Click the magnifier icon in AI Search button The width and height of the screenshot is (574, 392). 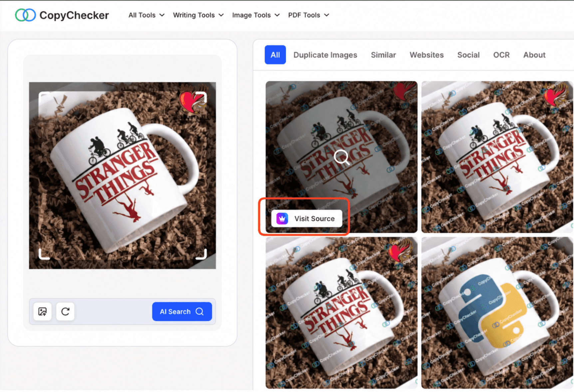point(200,311)
